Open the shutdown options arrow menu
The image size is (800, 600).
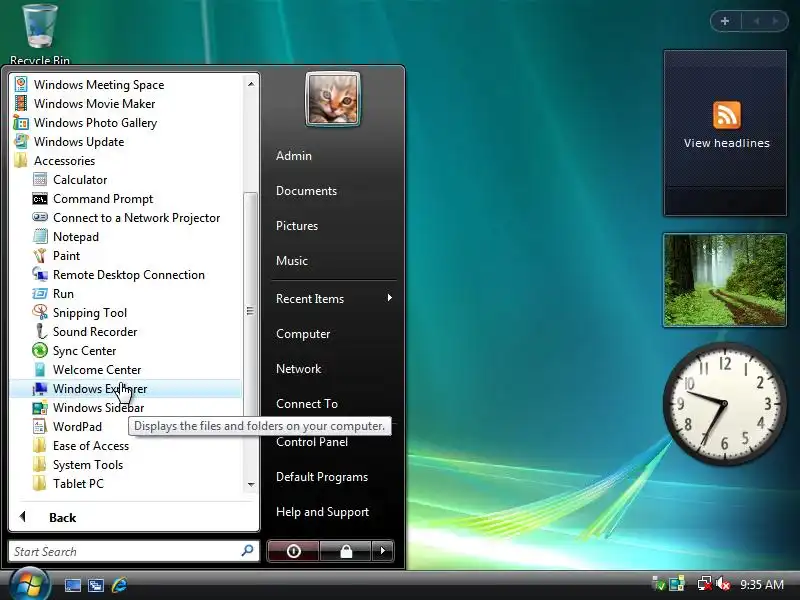click(383, 551)
